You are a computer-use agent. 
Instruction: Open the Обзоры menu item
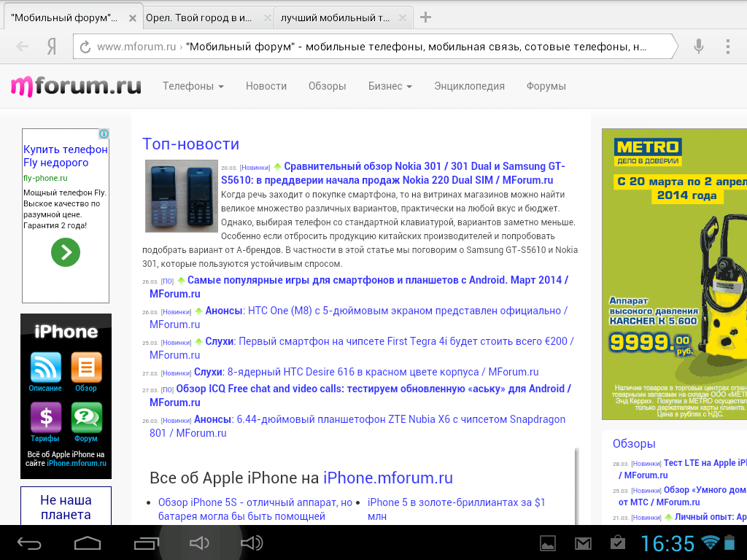(x=328, y=86)
